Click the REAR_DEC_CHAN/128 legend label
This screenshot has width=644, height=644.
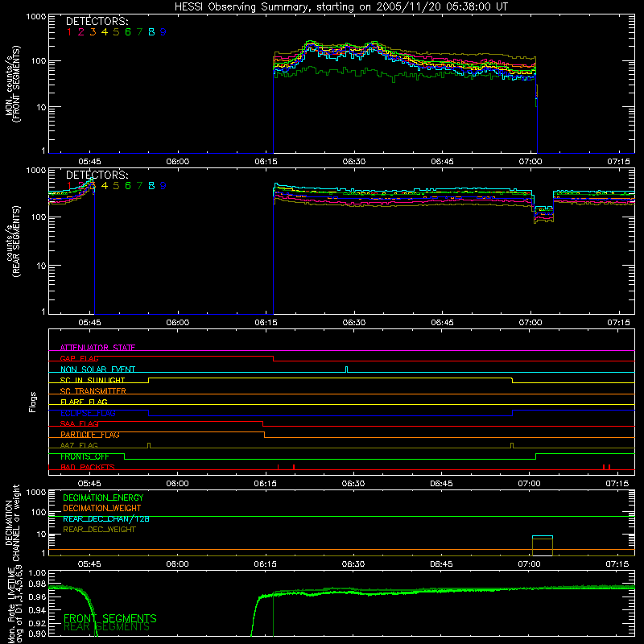(x=106, y=519)
